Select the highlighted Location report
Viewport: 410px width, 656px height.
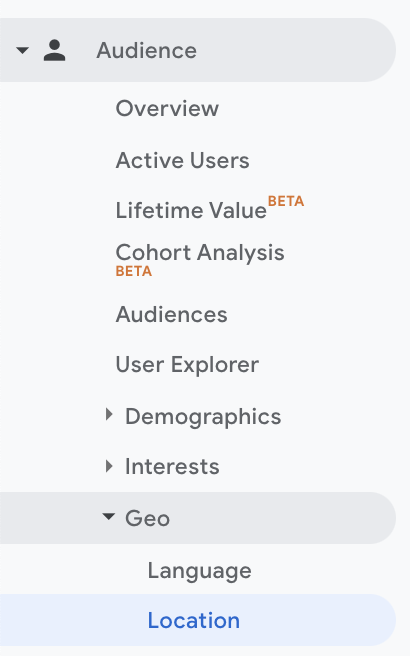(x=194, y=620)
